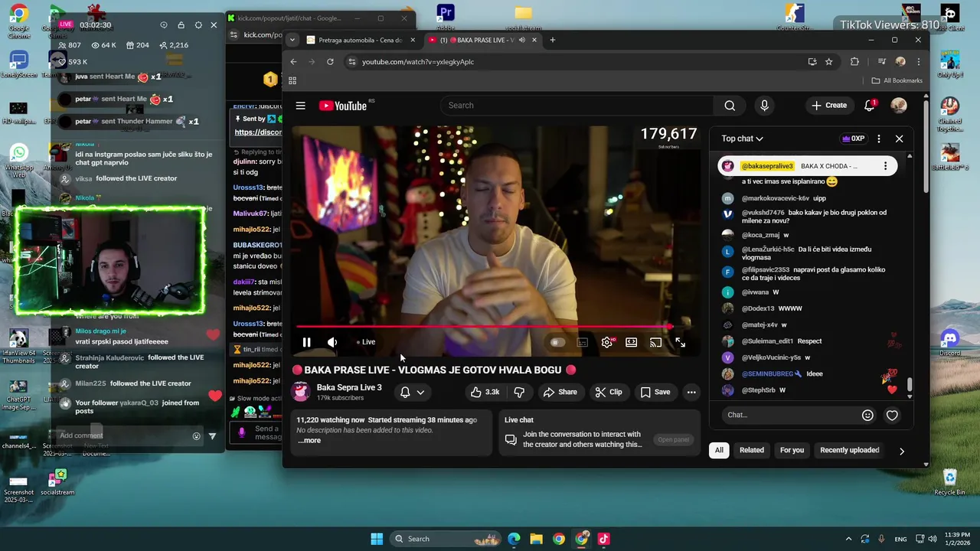
Task: Show hidden system tray icons
Action: (848, 539)
